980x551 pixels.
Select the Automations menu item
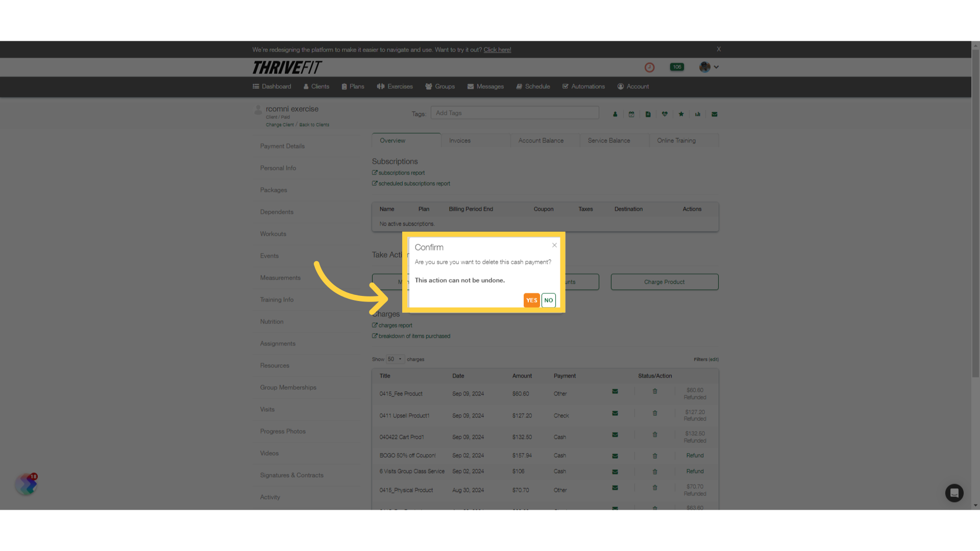(x=583, y=86)
